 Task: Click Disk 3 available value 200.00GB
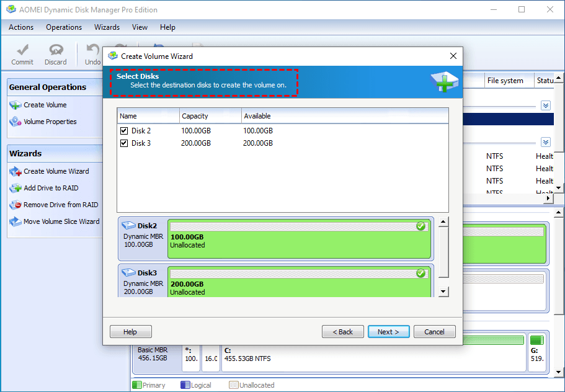[258, 143]
